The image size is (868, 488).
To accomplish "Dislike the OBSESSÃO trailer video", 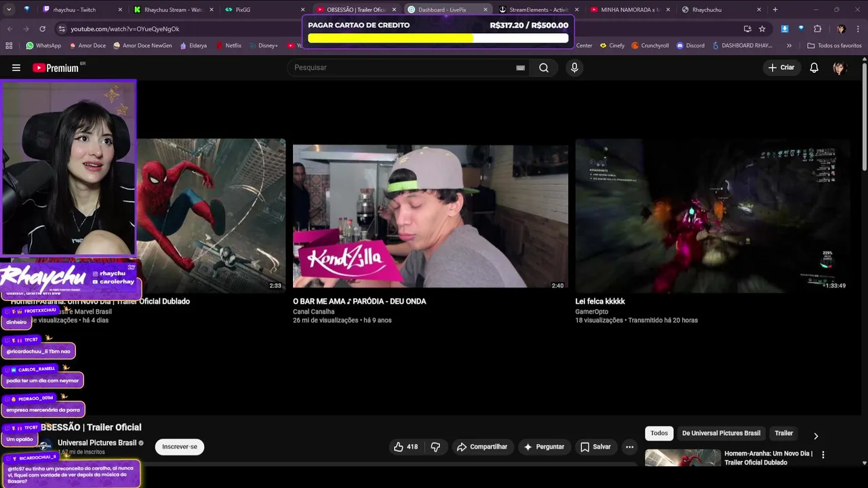I will [435, 447].
